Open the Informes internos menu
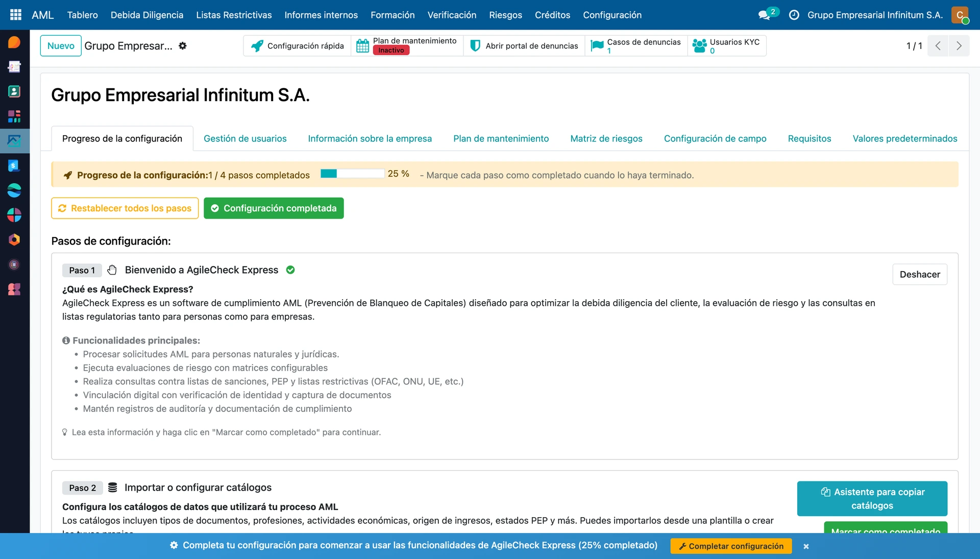This screenshot has height=559, width=980. coord(321,15)
